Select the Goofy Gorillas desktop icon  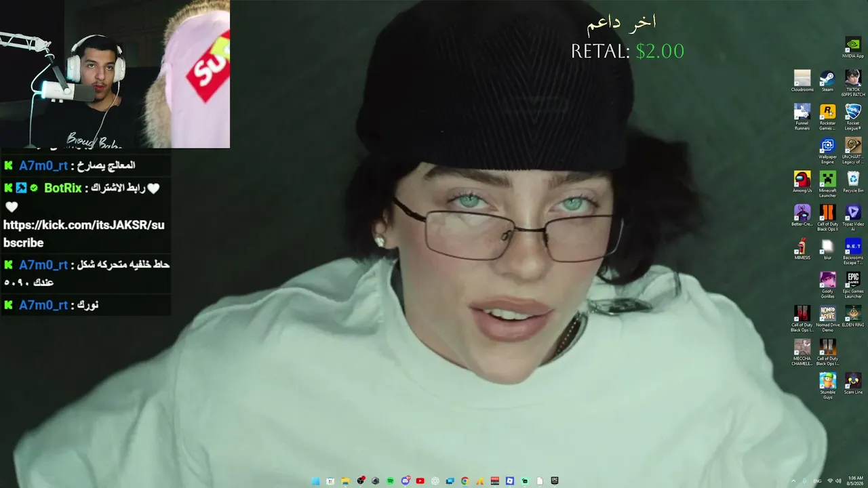click(x=827, y=284)
